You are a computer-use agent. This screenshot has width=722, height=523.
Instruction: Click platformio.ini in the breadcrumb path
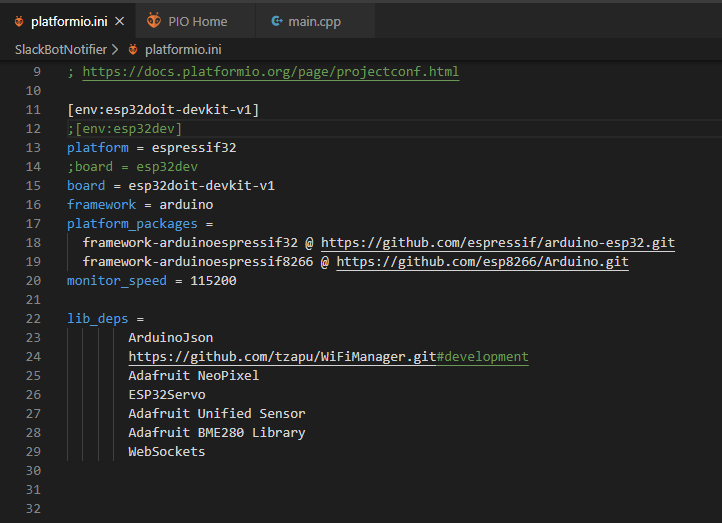tap(183, 49)
